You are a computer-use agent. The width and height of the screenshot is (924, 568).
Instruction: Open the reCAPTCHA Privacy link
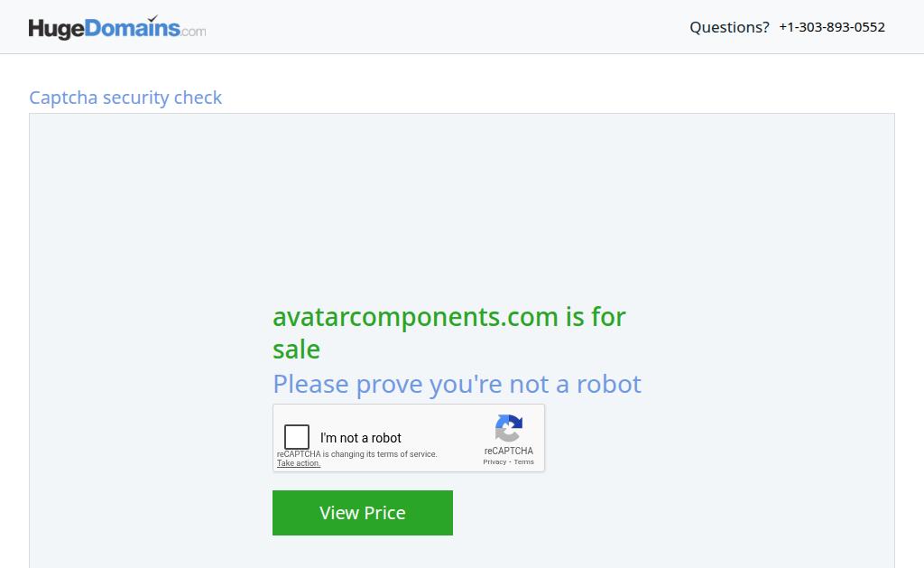pos(494,461)
